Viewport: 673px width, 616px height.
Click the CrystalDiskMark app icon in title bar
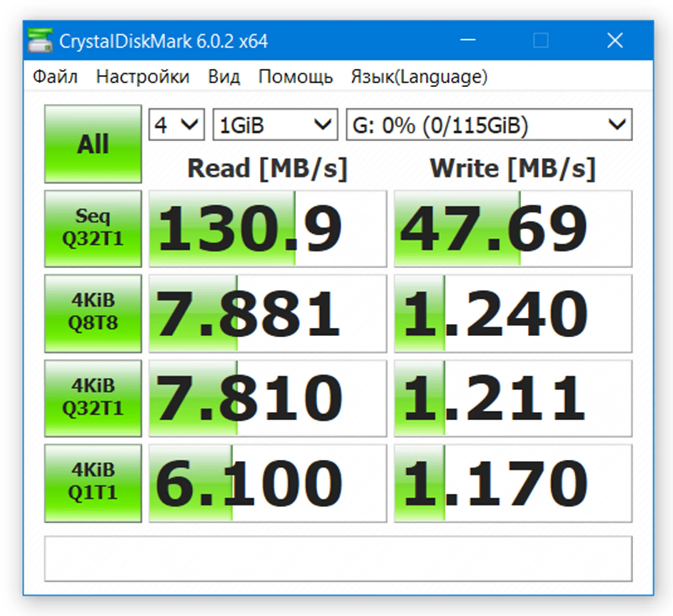click(40, 40)
